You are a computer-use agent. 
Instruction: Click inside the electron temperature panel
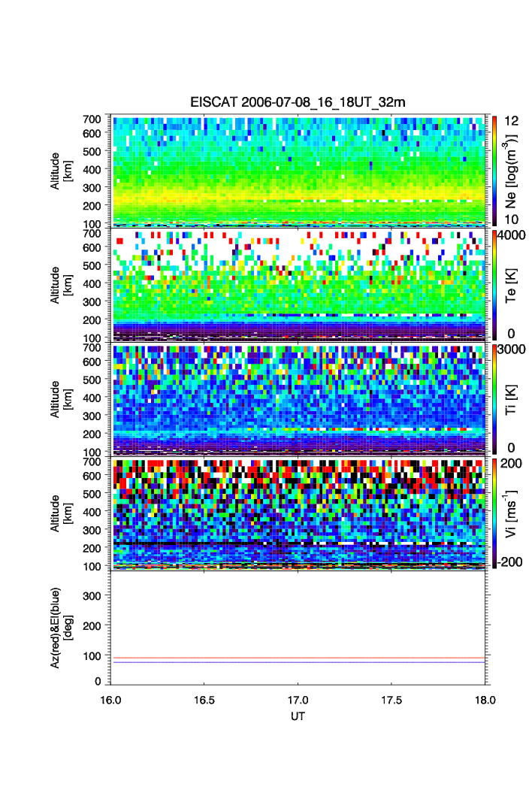click(x=300, y=285)
